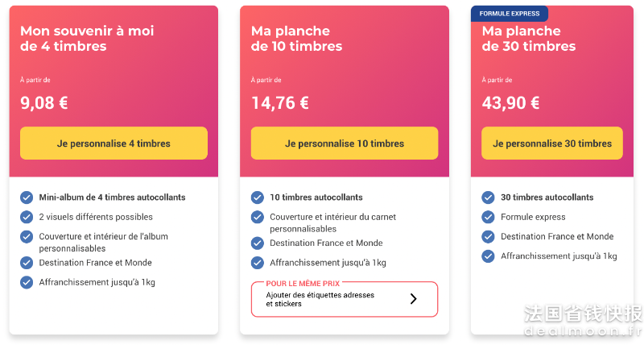The width and height of the screenshot is (644, 345).
Task: Click the 'Formule Express' badge
Action: coord(510,14)
